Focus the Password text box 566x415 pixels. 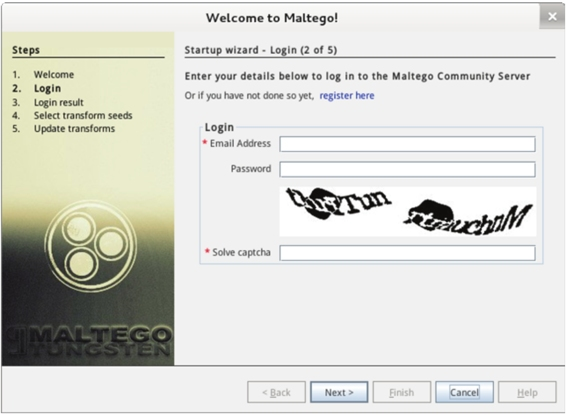pyautogui.click(x=407, y=169)
